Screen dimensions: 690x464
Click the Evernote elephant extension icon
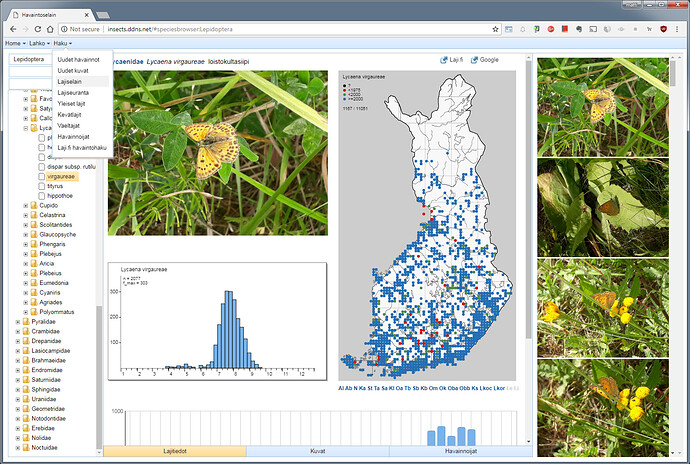579,29
